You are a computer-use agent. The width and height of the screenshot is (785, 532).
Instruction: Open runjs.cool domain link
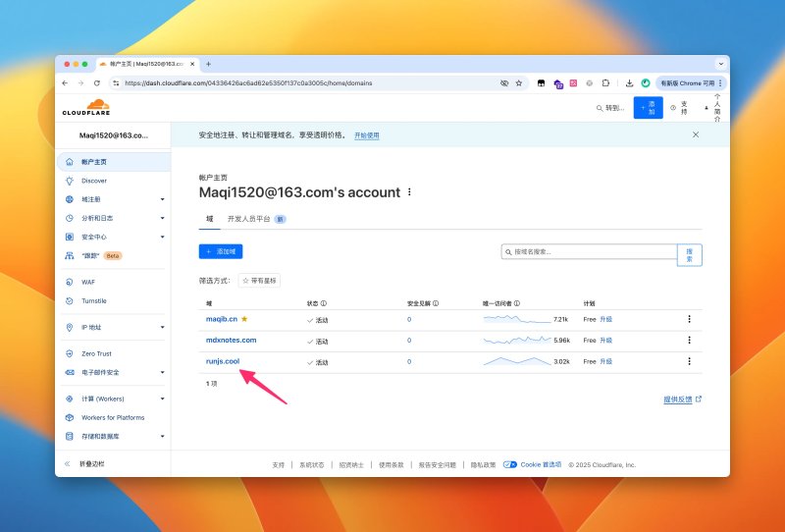click(223, 361)
